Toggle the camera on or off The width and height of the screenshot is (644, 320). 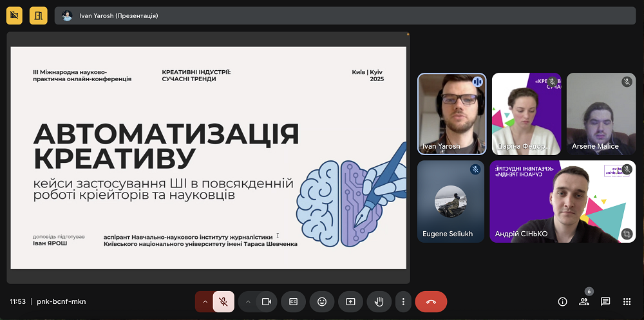pos(267,301)
